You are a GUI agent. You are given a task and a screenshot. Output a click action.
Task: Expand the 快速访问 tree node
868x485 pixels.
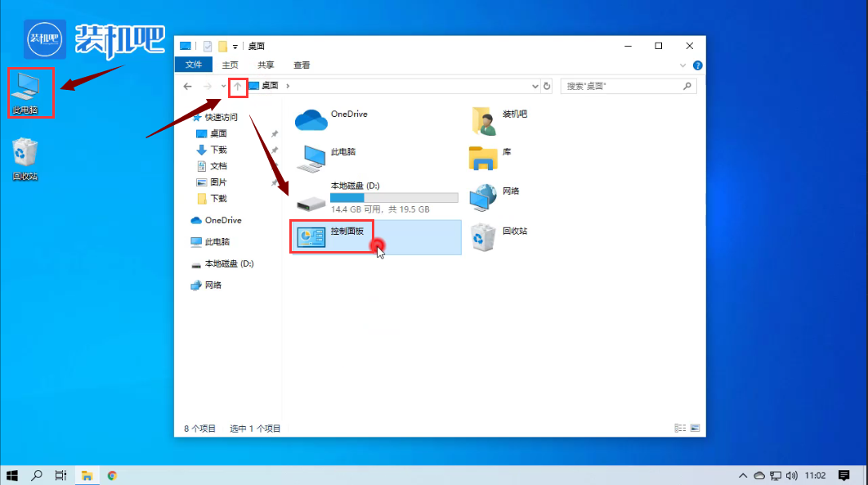pyautogui.click(x=186, y=117)
